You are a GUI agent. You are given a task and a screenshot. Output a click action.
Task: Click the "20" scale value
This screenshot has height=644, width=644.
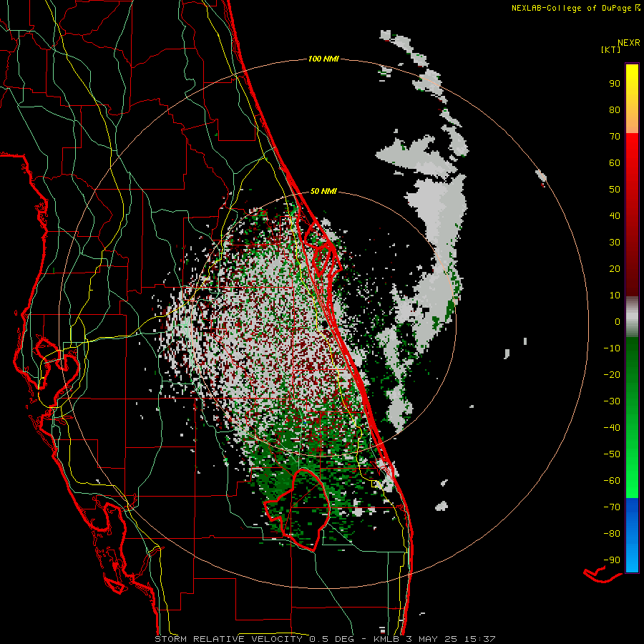pyautogui.click(x=615, y=268)
